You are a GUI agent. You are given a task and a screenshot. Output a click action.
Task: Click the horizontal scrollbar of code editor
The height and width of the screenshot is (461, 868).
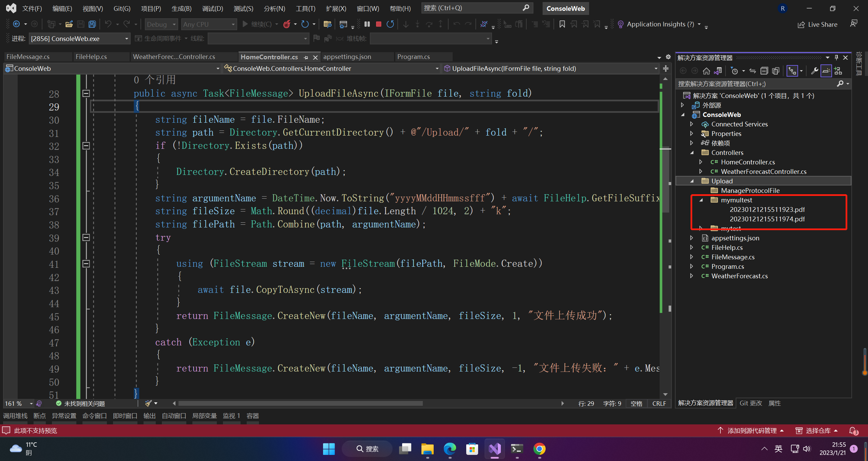point(300,403)
